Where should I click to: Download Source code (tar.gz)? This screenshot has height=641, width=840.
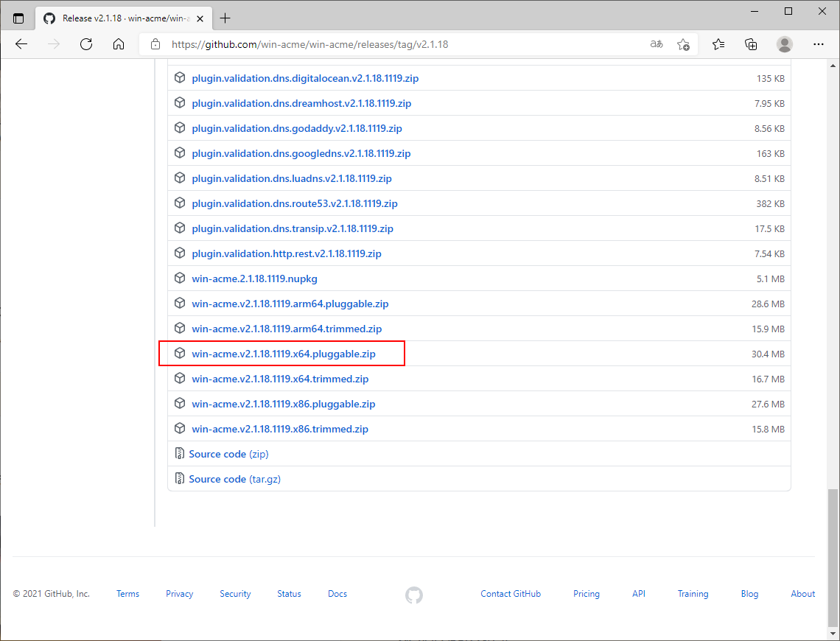pos(234,480)
